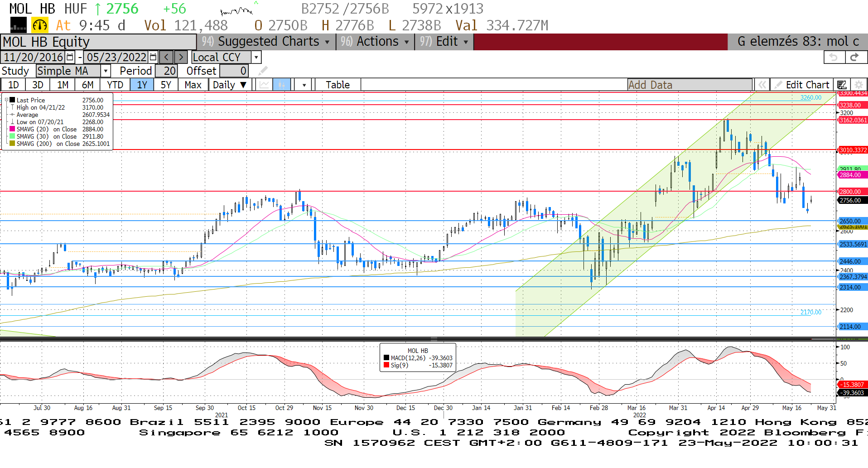Click the start date 11/20/2016 field
This screenshot has width=868, height=468.
[34, 57]
